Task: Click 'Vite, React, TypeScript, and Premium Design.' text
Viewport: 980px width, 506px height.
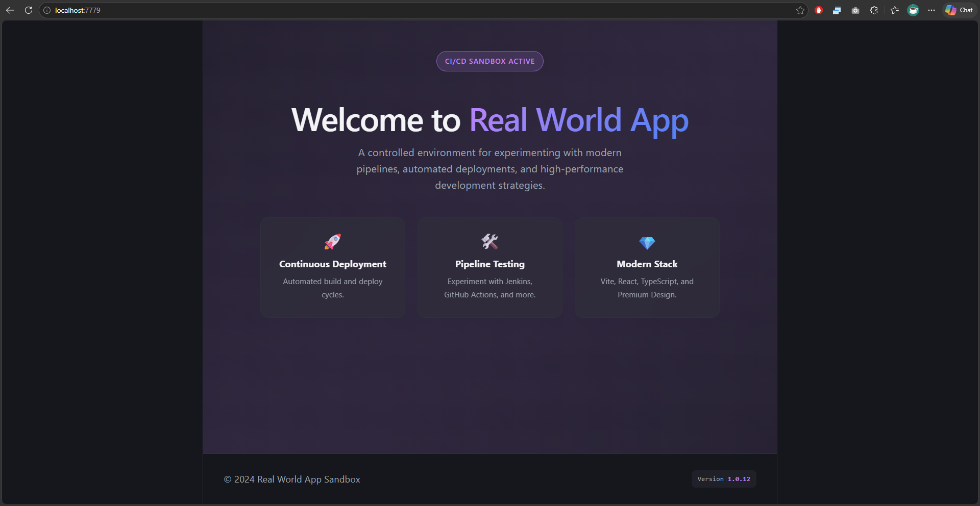Action: [x=647, y=288]
